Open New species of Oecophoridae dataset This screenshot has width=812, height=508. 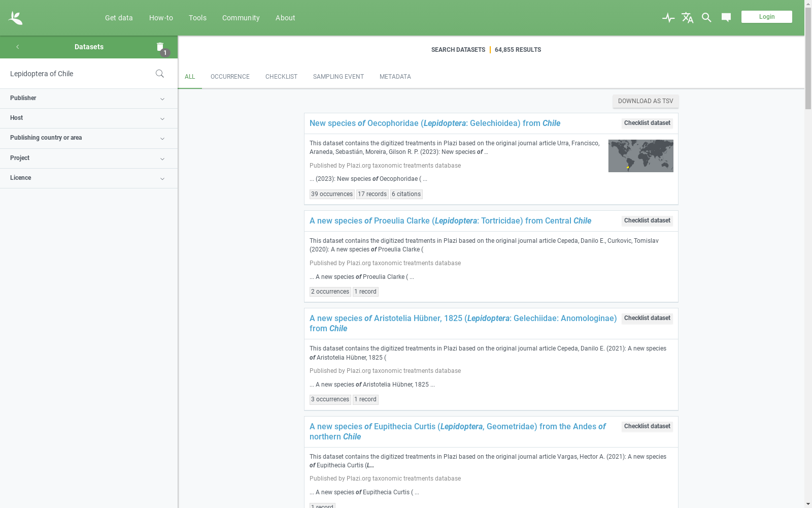coord(435,123)
